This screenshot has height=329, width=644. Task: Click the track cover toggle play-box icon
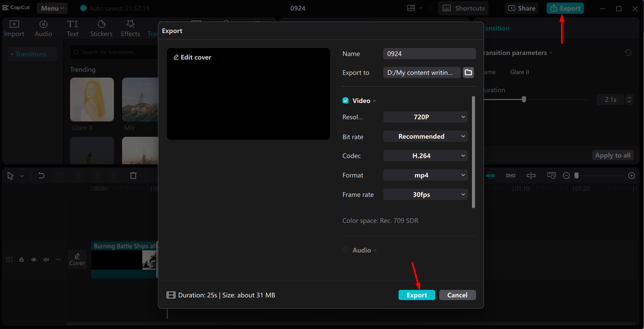coord(9,259)
